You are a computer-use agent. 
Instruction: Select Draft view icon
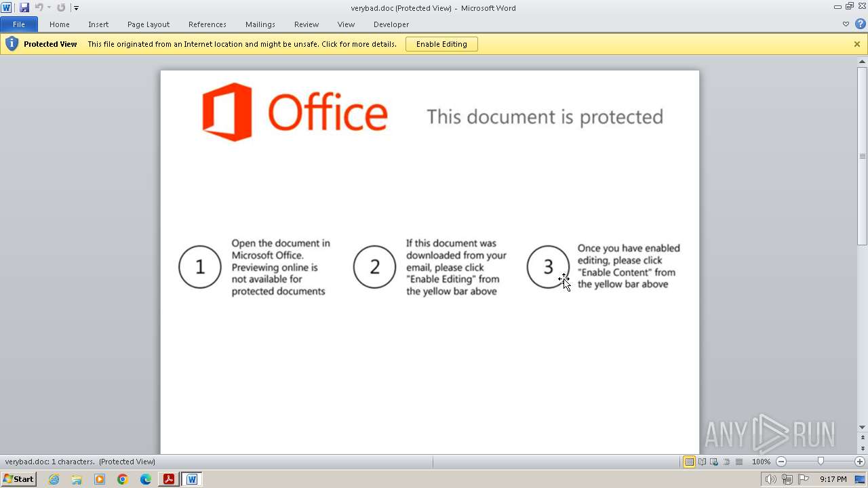coord(738,462)
